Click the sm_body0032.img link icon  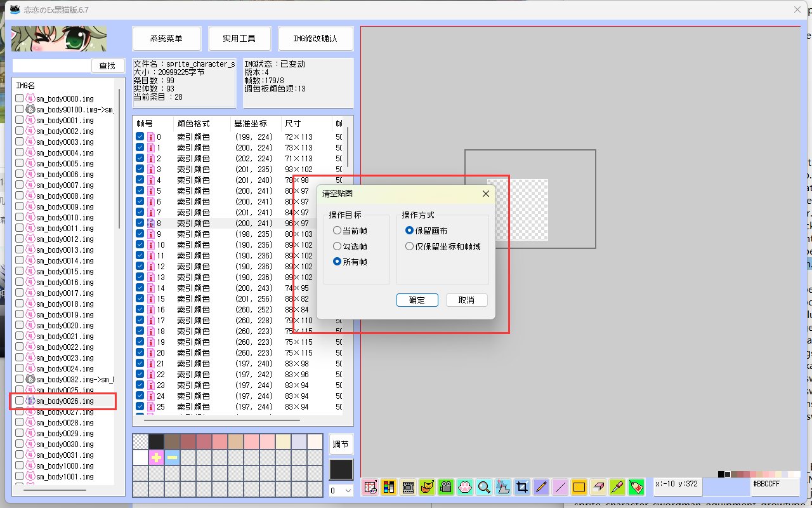(x=30, y=379)
